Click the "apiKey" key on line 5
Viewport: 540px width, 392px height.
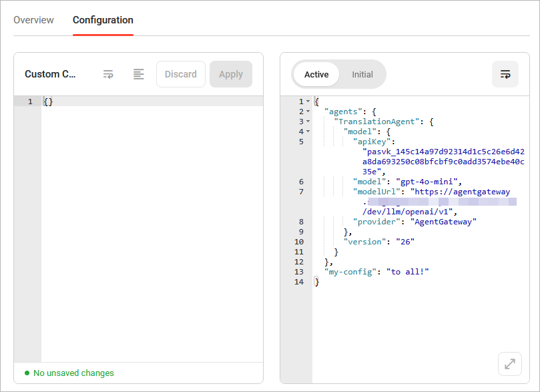click(x=372, y=142)
